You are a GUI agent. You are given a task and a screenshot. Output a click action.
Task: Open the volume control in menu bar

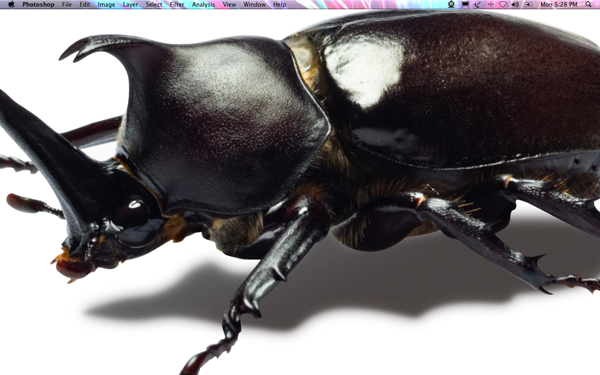click(515, 4)
